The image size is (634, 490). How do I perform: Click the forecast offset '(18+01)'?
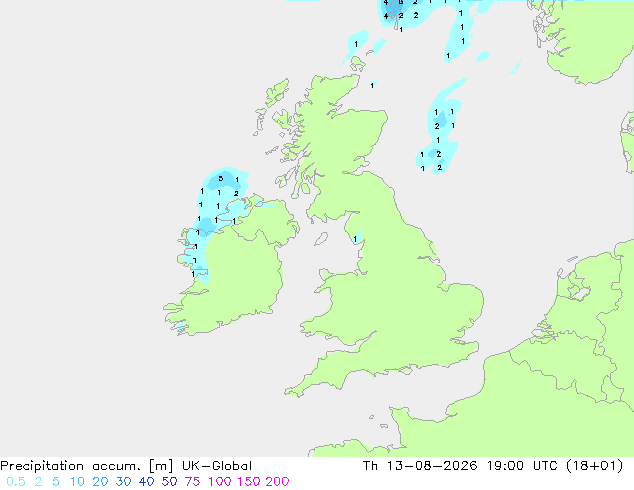pos(594,466)
